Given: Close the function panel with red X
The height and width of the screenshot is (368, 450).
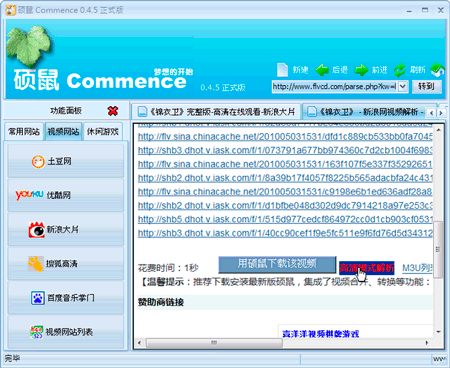Looking at the screenshot, I should coord(113,111).
